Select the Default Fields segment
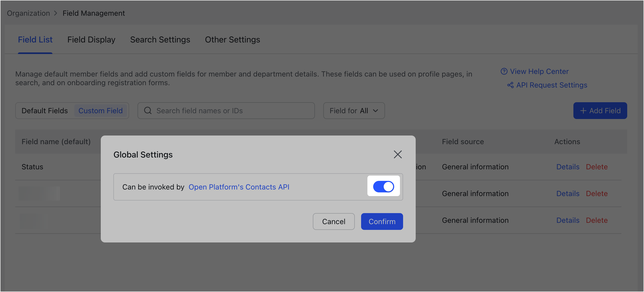644x292 pixels. coord(45,111)
